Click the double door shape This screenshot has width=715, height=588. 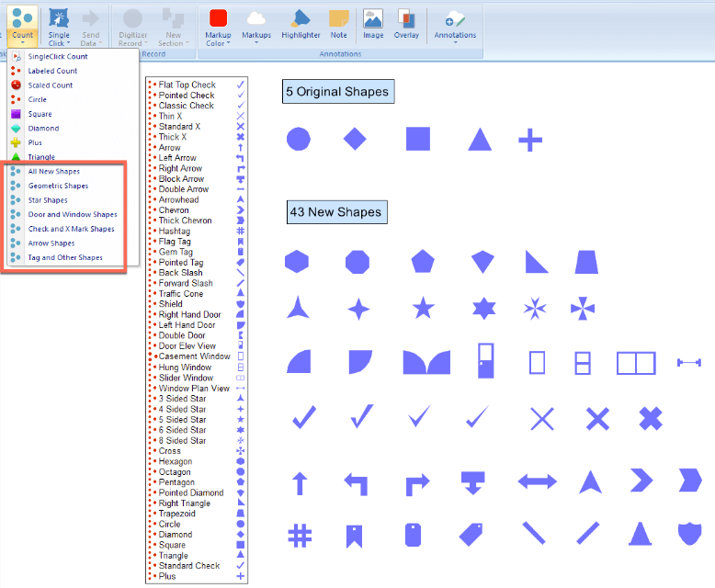point(426,362)
